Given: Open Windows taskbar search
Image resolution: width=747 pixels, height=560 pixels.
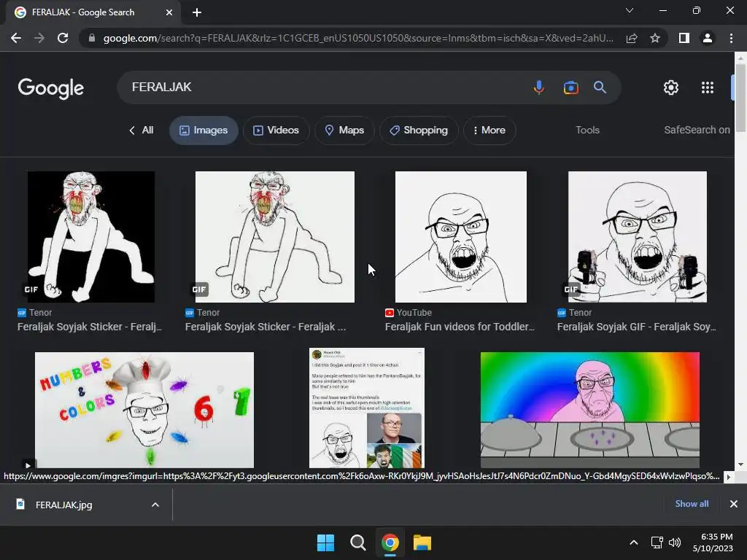Looking at the screenshot, I should pos(357,542).
